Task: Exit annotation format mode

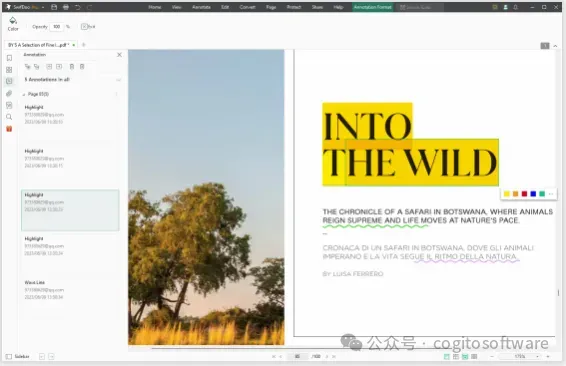Action: pos(88,27)
